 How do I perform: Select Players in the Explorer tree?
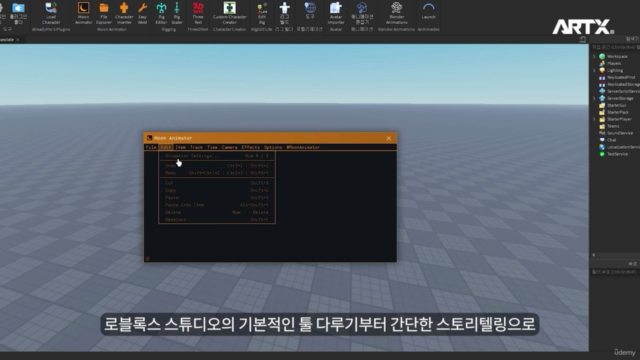coord(613,63)
